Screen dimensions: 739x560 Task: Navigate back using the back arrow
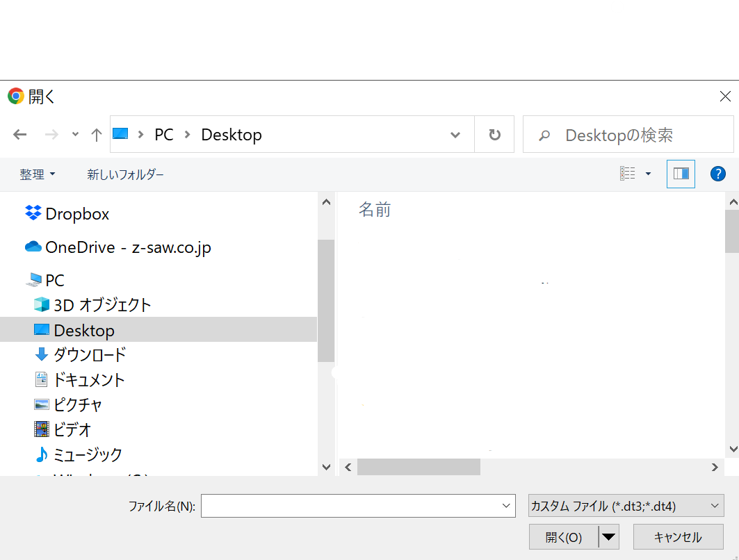click(19, 134)
